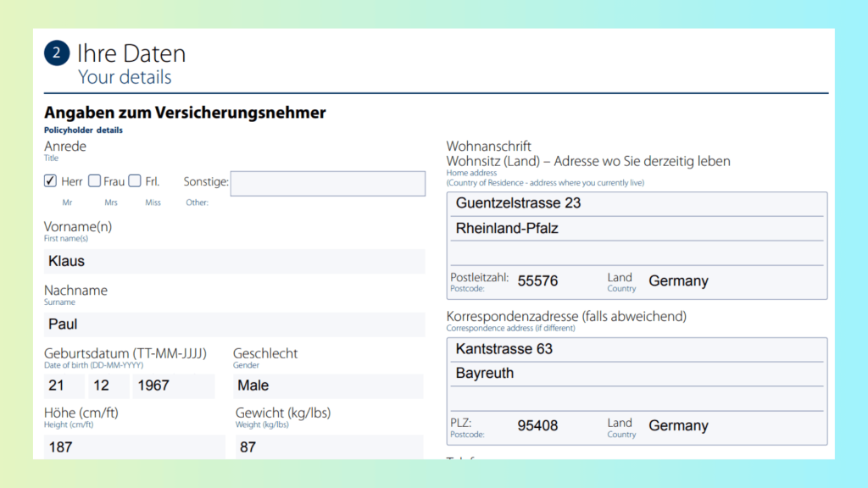
Task: Click the Bayreuth correspondence address line
Action: [x=636, y=374]
